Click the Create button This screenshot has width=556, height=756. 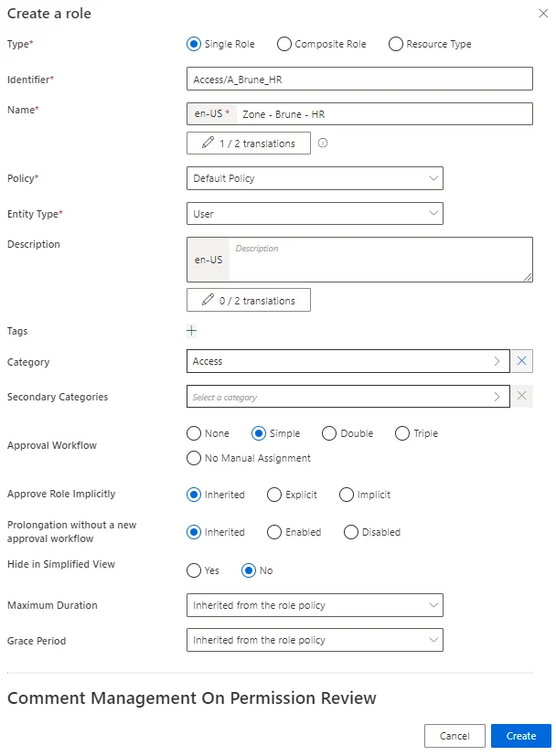(x=521, y=736)
